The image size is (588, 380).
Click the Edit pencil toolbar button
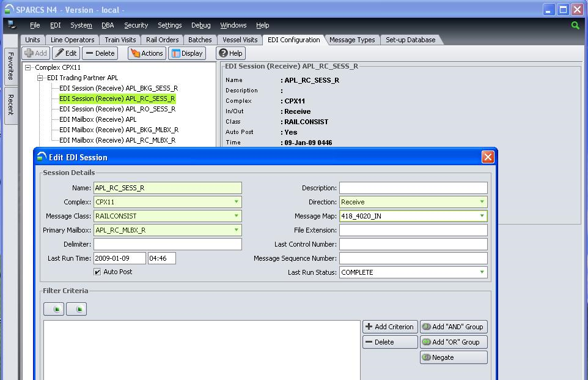point(66,53)
